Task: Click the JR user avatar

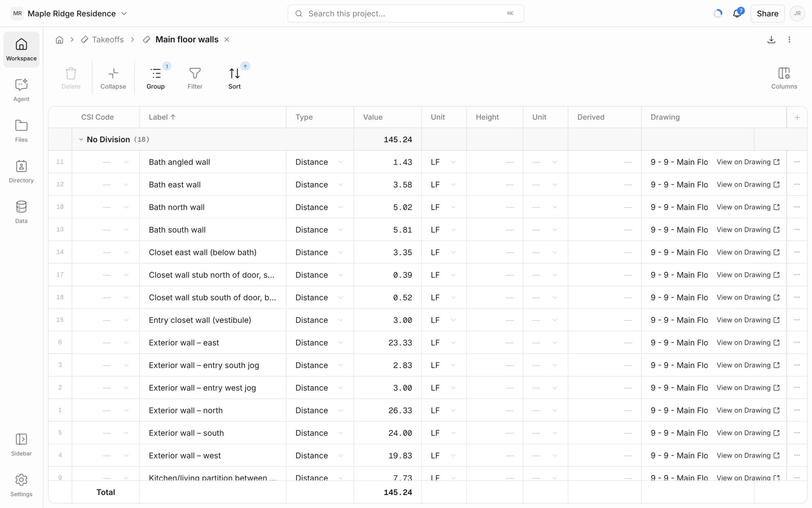Action: (797, 13)
